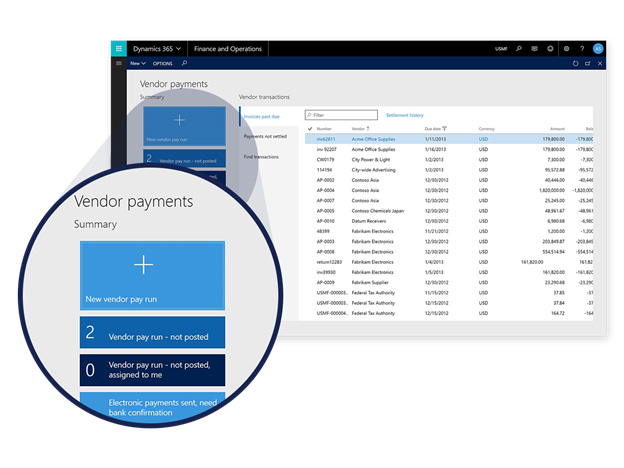
Task: Open the AS user avatar
Action: (x=598, y=49)
